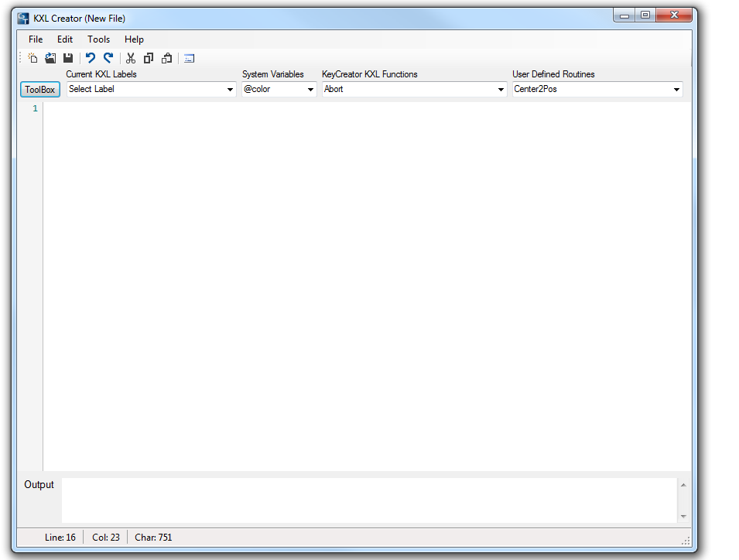Paste from clipboard using the toolbar icon
The image size is (739, 560).
pyautogui.click(x=166, y=58)
